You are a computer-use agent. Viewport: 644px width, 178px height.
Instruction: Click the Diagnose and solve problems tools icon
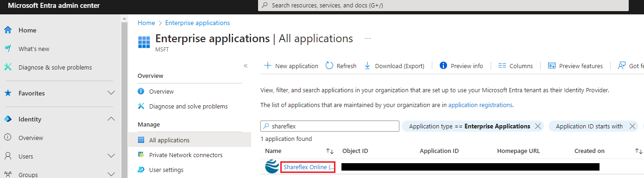[x=141, y=106]
